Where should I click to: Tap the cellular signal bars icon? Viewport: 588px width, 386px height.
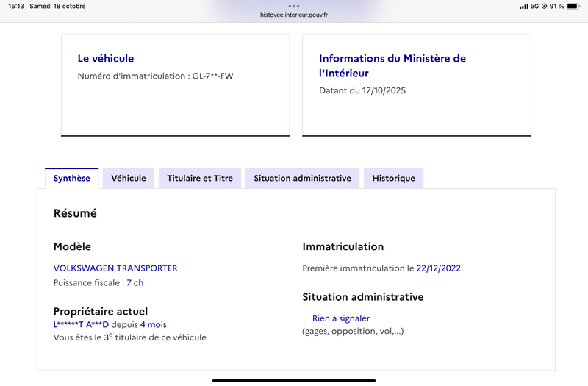(523, 7)
